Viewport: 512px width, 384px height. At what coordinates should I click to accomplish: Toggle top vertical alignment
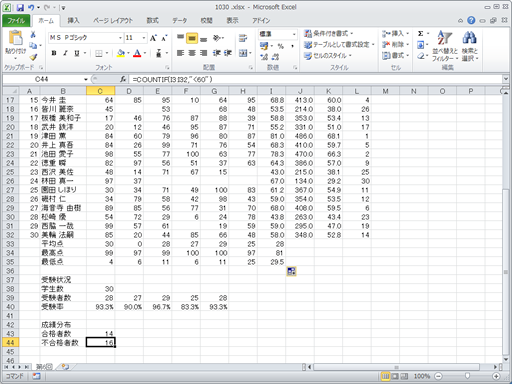click(x=180, y=38)
